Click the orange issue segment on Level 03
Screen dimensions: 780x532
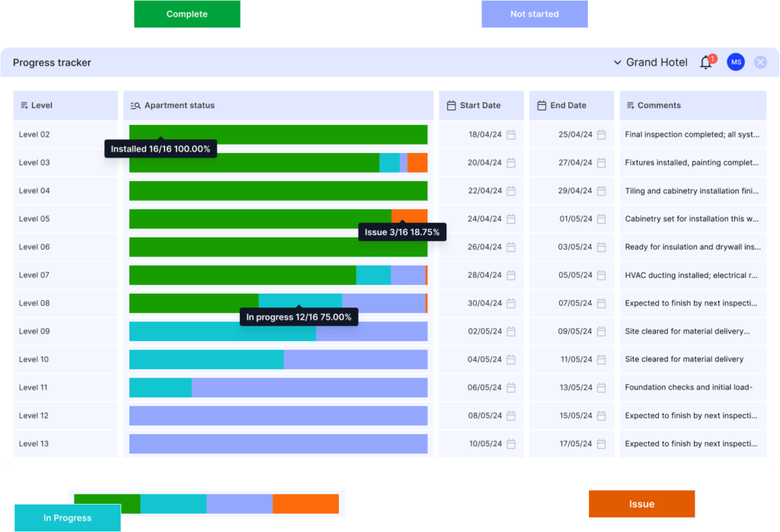pos(417,163)
